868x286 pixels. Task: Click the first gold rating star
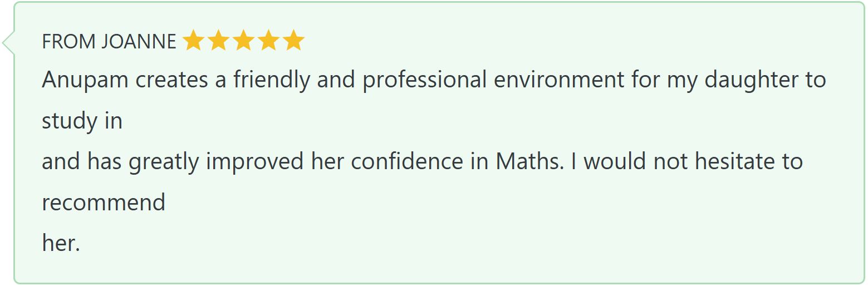pos(193,41)
